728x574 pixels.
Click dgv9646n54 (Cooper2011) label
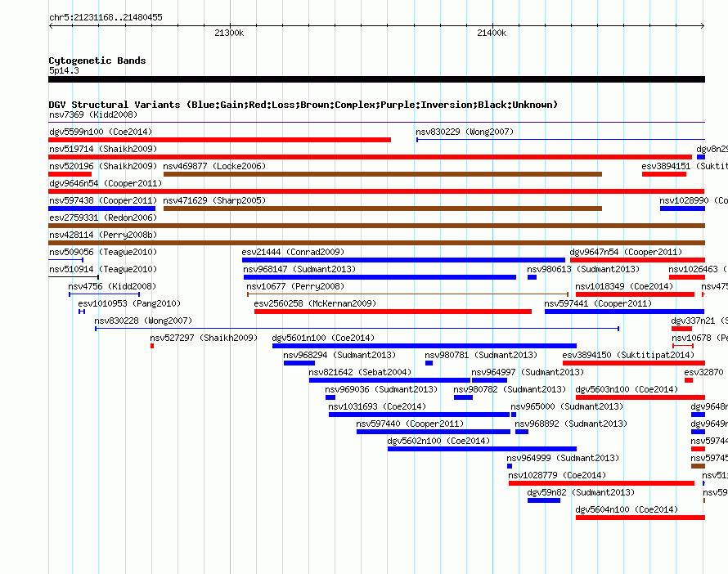pos(106,183)
